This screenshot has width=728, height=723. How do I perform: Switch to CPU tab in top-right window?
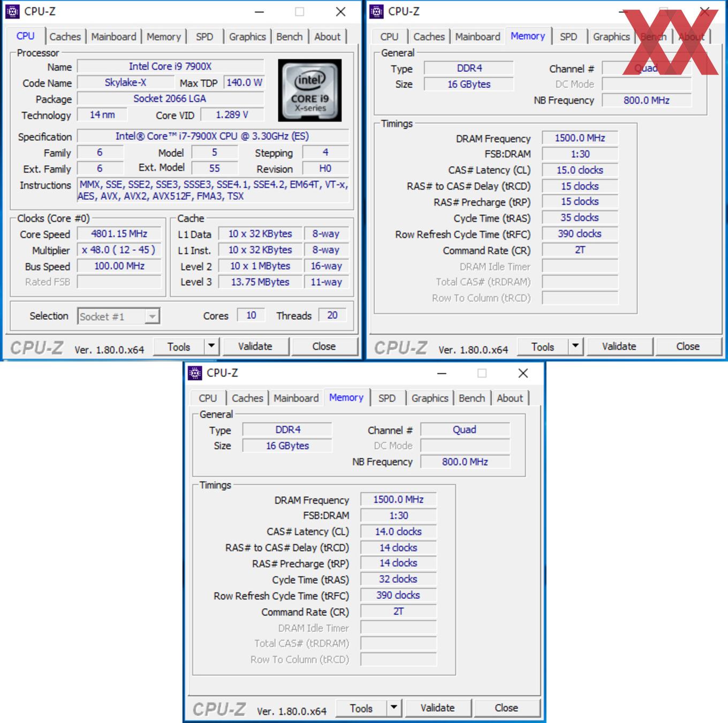click(x=389, y=36)
